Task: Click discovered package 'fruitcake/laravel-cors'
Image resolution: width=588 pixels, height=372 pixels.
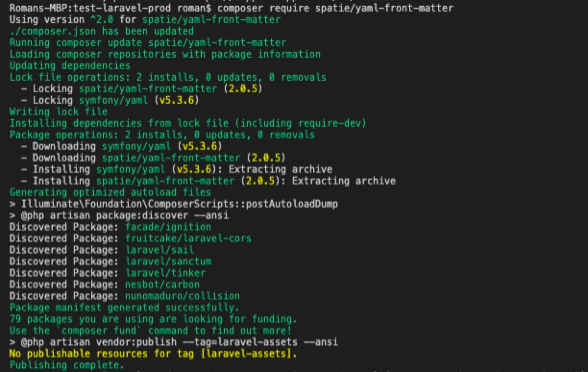Action: tap(188, 239)
